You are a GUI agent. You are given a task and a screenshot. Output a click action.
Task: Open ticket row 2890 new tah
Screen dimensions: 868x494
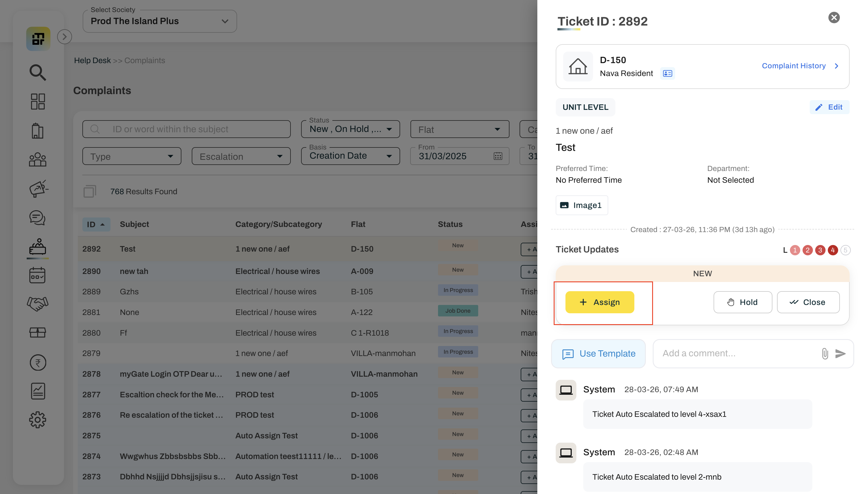pos(307,271)
